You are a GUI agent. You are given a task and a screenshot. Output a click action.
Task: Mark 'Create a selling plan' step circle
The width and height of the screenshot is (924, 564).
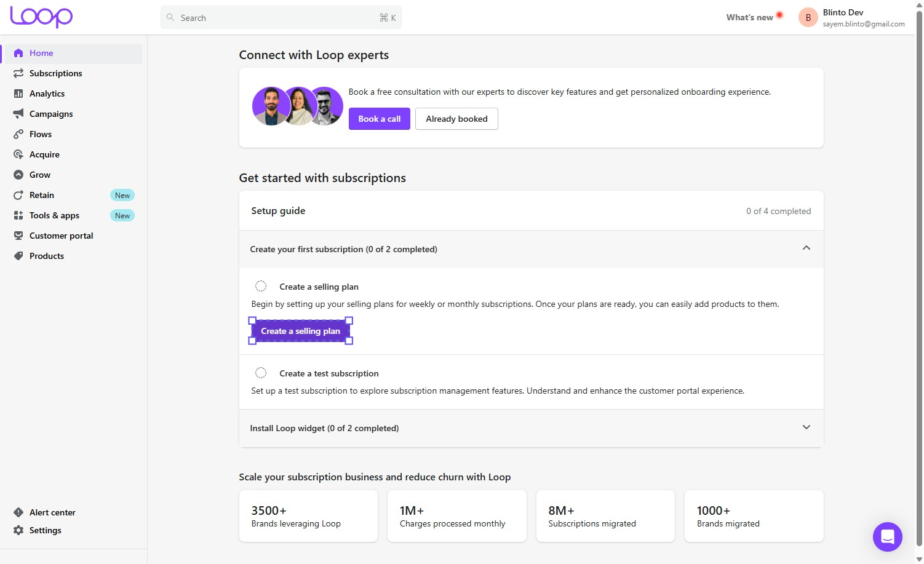(x=261, y=286)
